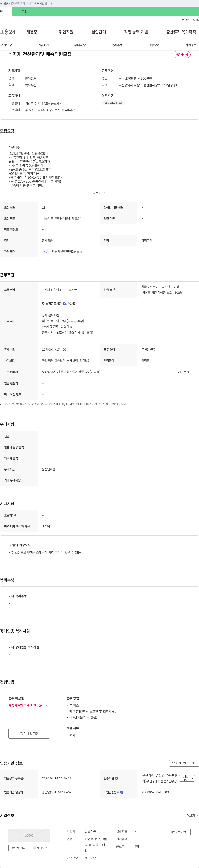This screenshot has height=868, width=199.
Task: Jump to 전형방법 section tab
Action: pos(154,45)
